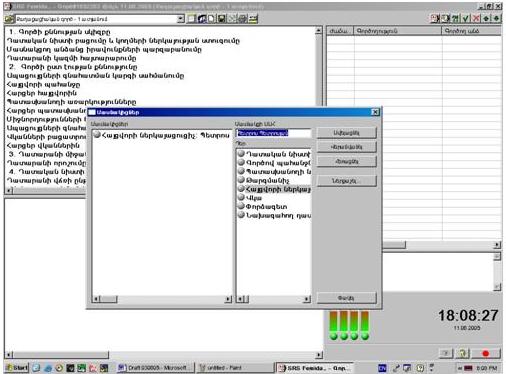Screen dimensions: 506x374
Task: Click the Internet Explorer quick launch icon
Action: pos(48,368)
